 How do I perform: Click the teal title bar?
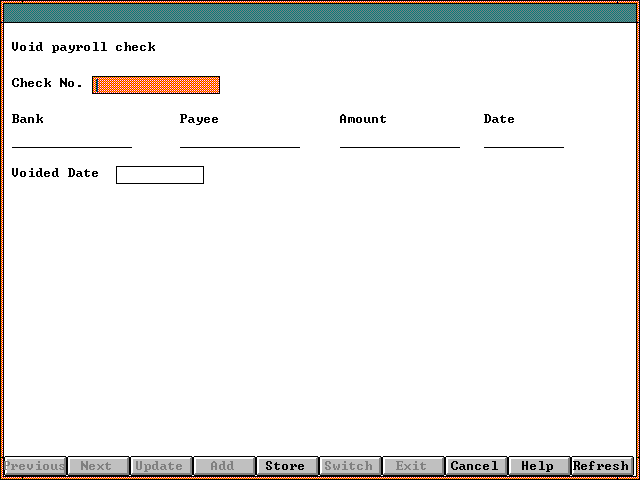(x=320, y=13)
